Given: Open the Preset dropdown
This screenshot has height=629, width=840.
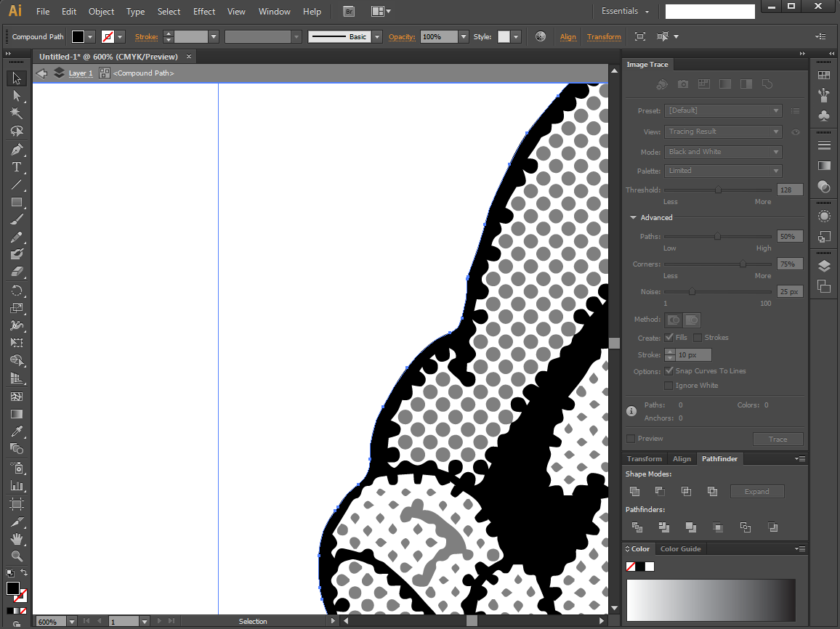Looking at the screenshot, I should [723, 111].
